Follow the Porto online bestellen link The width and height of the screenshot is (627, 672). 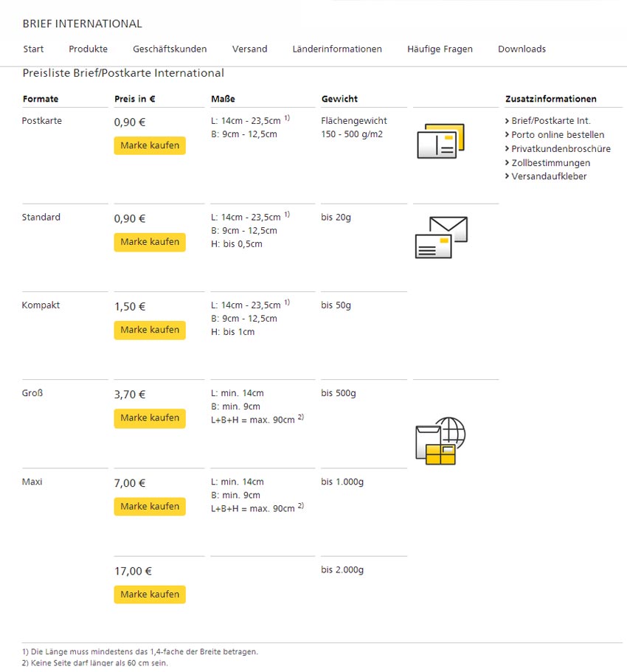pyautogui.click(x=558, y=134)
